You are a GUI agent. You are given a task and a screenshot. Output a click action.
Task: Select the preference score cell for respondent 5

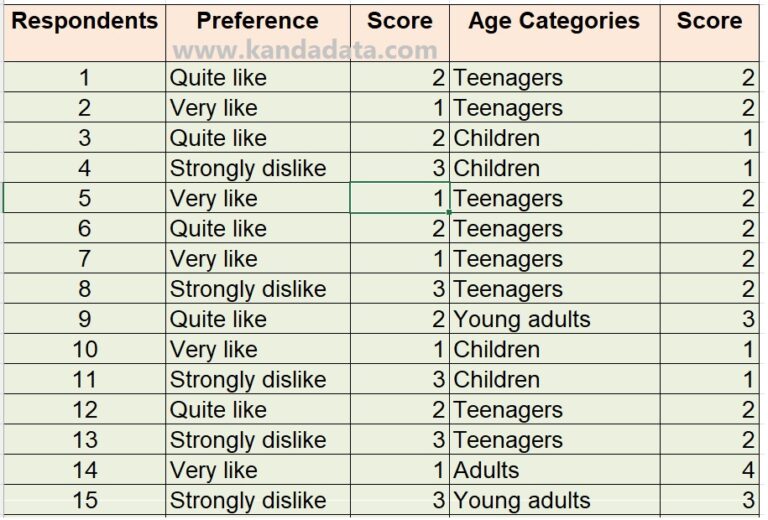399,198
